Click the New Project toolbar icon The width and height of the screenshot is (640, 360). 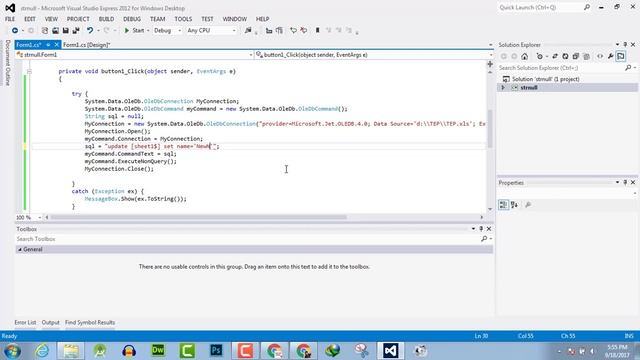(x=45, y=31)
